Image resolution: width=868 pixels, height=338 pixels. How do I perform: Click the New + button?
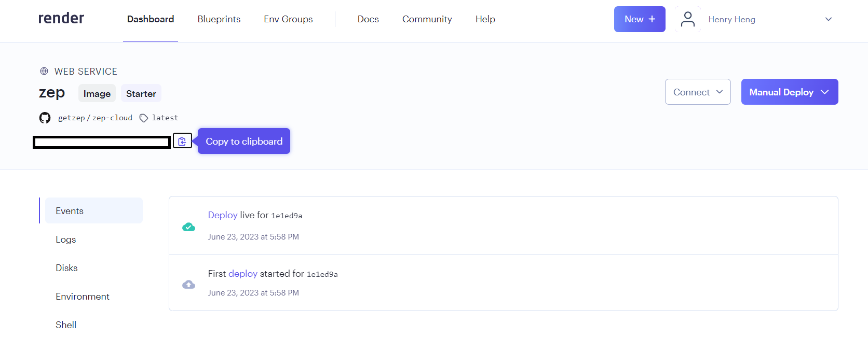(639, 19)
